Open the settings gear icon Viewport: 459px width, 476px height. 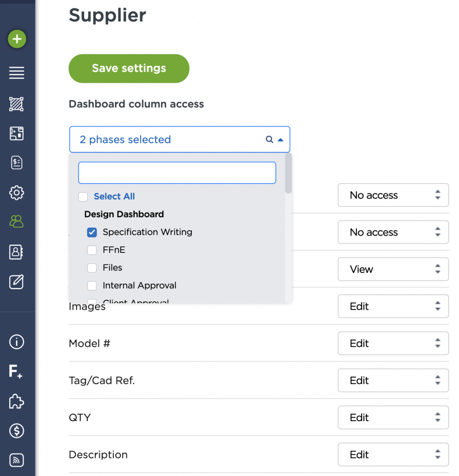17,192
